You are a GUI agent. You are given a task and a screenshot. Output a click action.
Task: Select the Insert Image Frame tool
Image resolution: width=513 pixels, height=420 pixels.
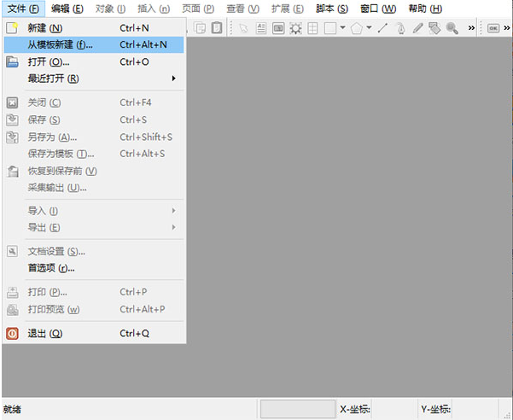278,28
